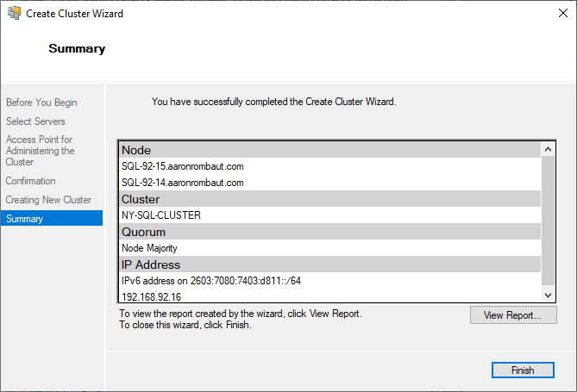577x392 pixels.
Task: Select the Before You Begin step
Action: click(41, 103)
